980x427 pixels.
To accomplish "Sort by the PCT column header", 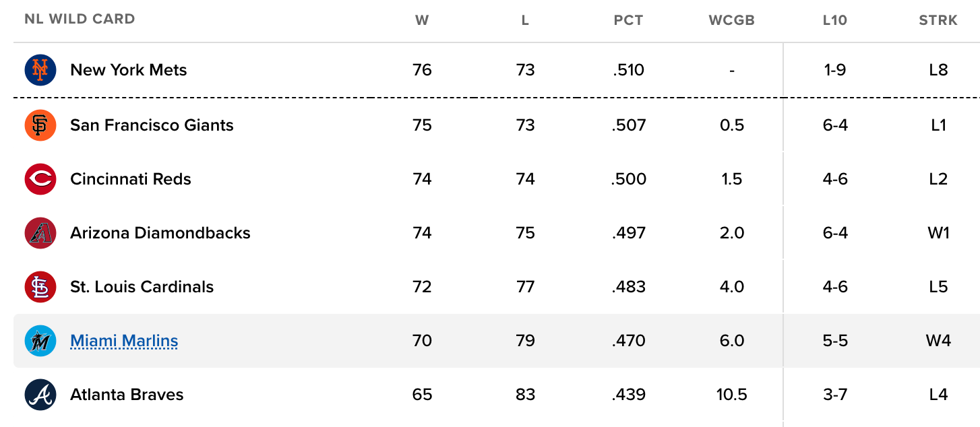I will pos(628,20).
